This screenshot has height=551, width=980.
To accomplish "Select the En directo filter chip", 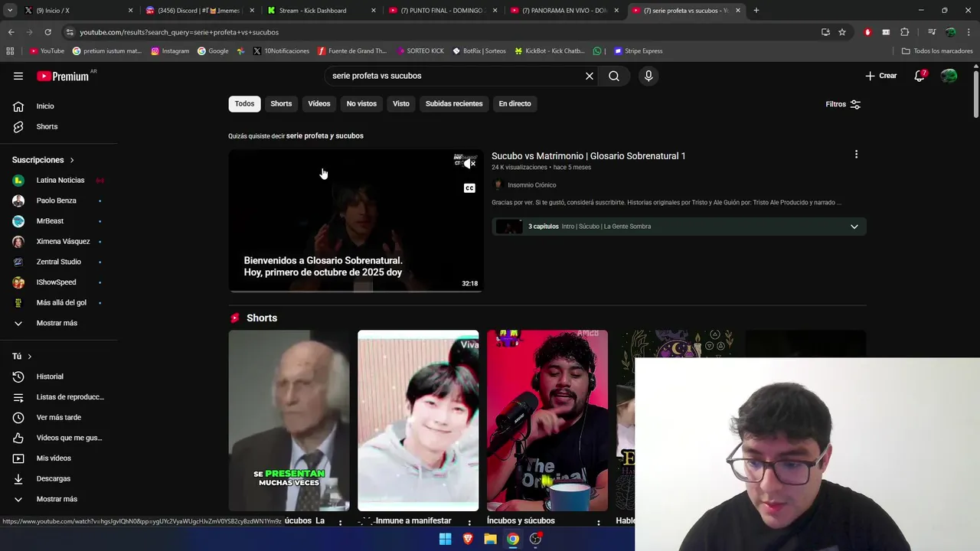I will [514, 103].
